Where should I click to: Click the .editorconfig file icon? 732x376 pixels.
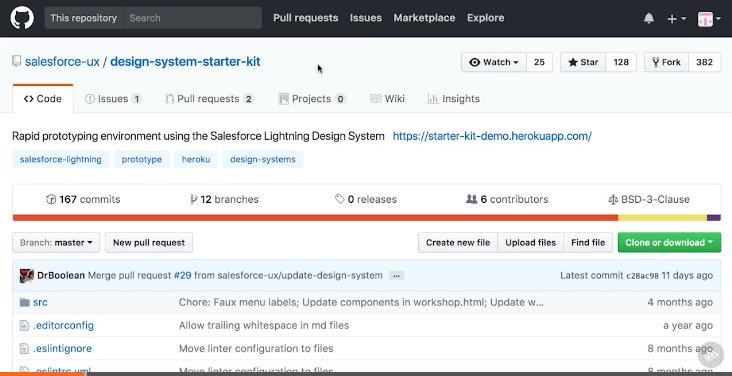click(x=24, y=326)
